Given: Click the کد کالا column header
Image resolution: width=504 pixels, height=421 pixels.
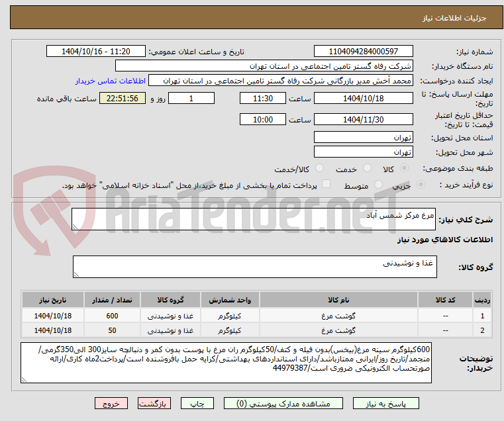Looking at the screenshot, I should [x=445, y=300].
